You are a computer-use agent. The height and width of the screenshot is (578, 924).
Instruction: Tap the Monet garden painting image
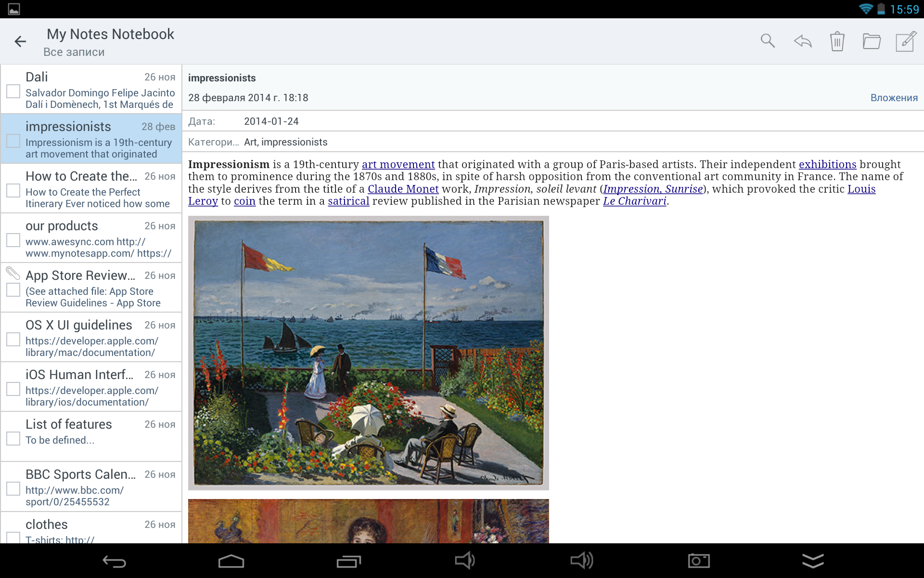click(368, 353)
